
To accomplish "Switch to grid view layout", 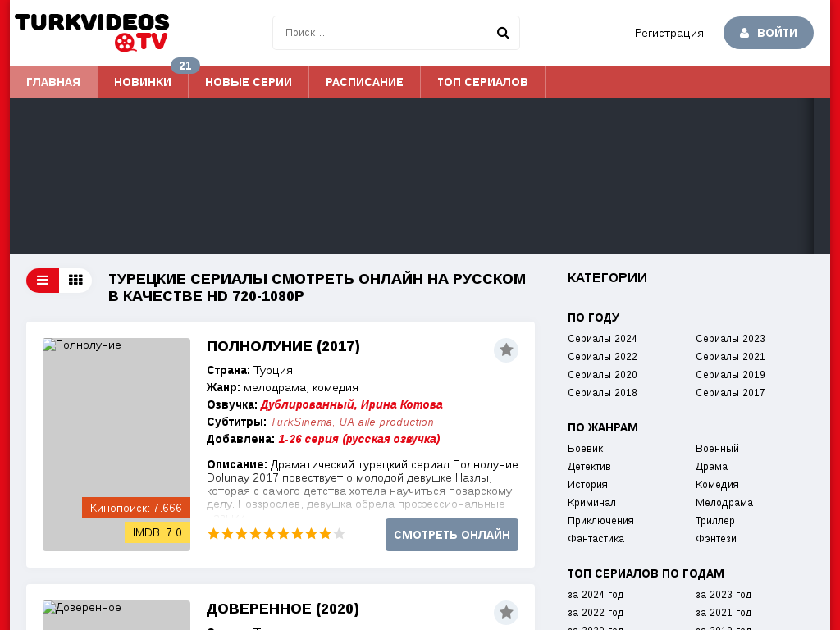I will [75, 281].
